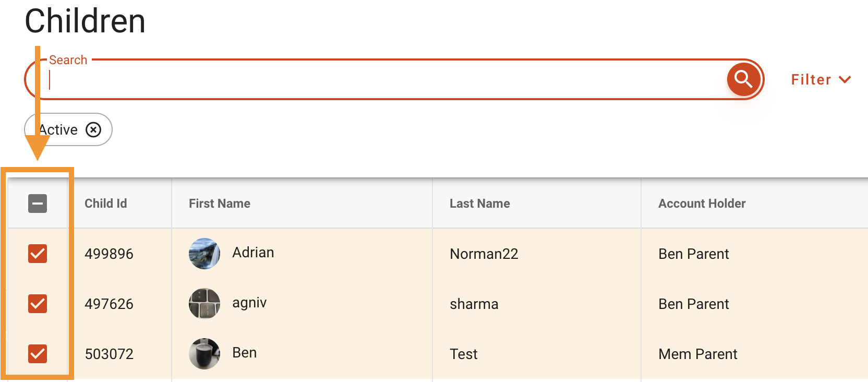Click Adrian's profile avatar picture
The height and width of the screenshot is (382, 868).
[x=204, y=254]
